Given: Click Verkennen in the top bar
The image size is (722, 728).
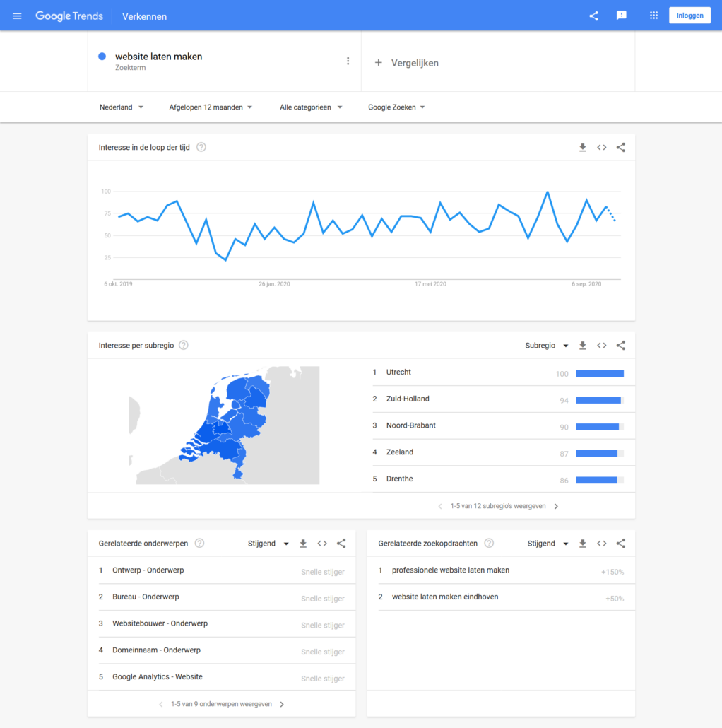Looking at the screenshot, I should 144,15.
